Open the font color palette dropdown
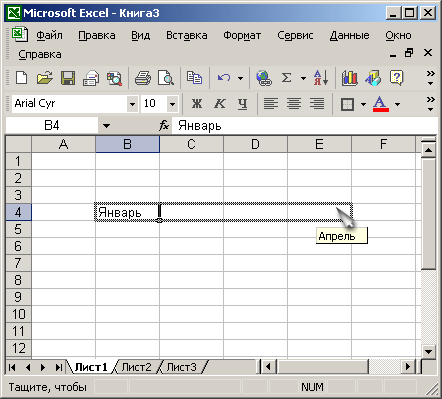This screenshot has height=399, width=442. (397, 105)
